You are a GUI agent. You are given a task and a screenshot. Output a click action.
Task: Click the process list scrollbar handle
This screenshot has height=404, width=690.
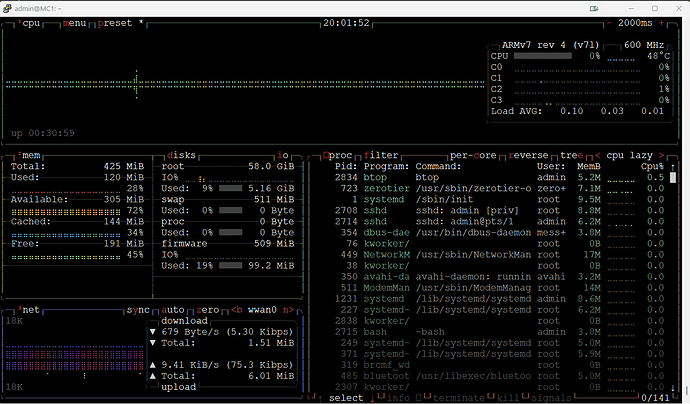tap(672, 178)
